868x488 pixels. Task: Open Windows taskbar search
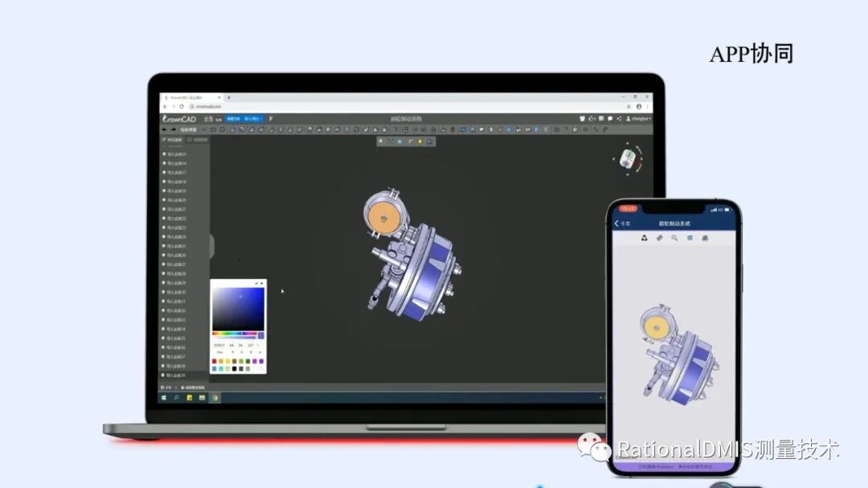176,398
